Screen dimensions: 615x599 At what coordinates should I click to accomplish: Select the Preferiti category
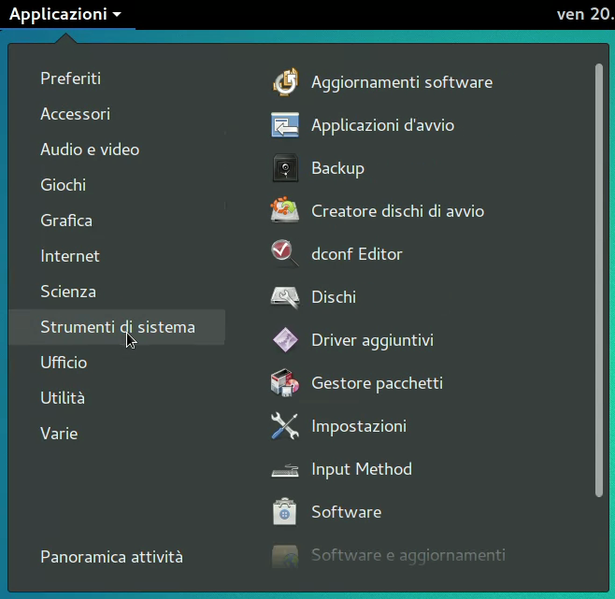70,78
